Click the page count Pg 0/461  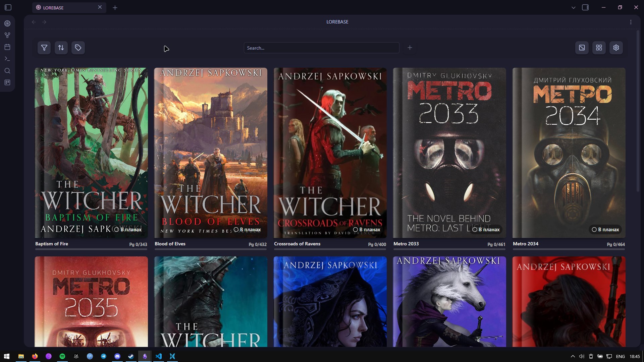(x=496, y=244)
